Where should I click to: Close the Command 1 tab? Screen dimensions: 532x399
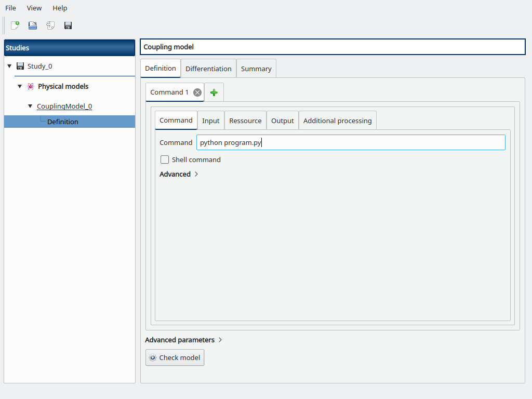[197, 92]
